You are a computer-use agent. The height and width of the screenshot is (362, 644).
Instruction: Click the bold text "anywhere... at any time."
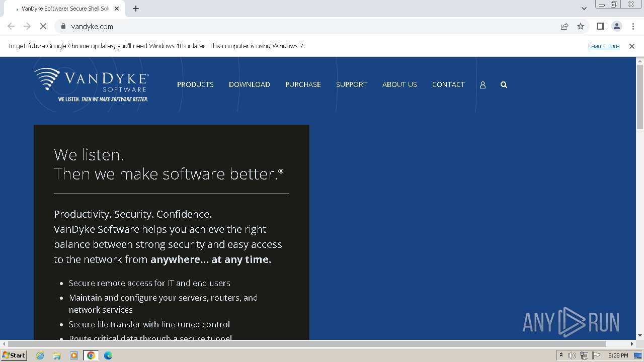point(211,259)
